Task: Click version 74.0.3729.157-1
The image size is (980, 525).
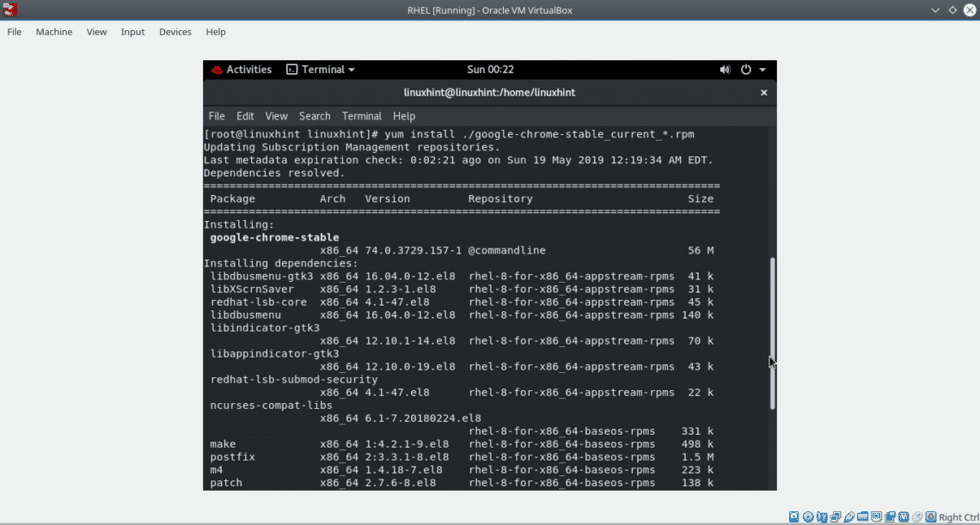Action: point(413,251)
